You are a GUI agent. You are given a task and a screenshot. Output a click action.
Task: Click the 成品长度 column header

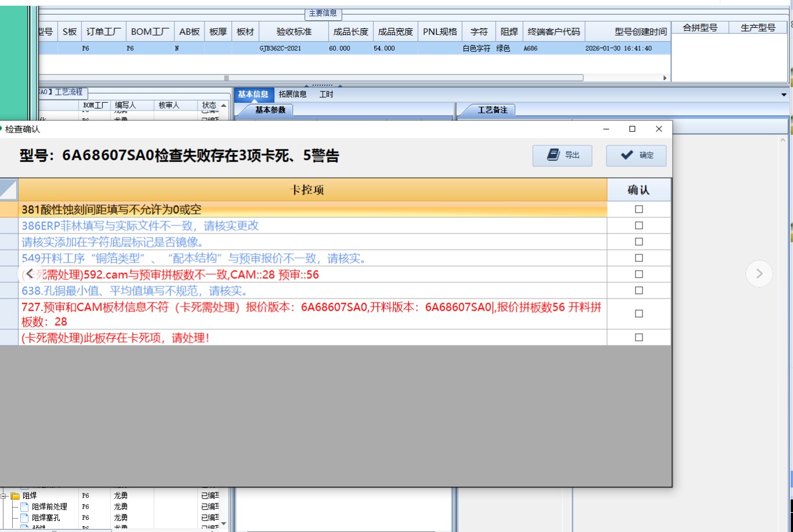[351, 32]
